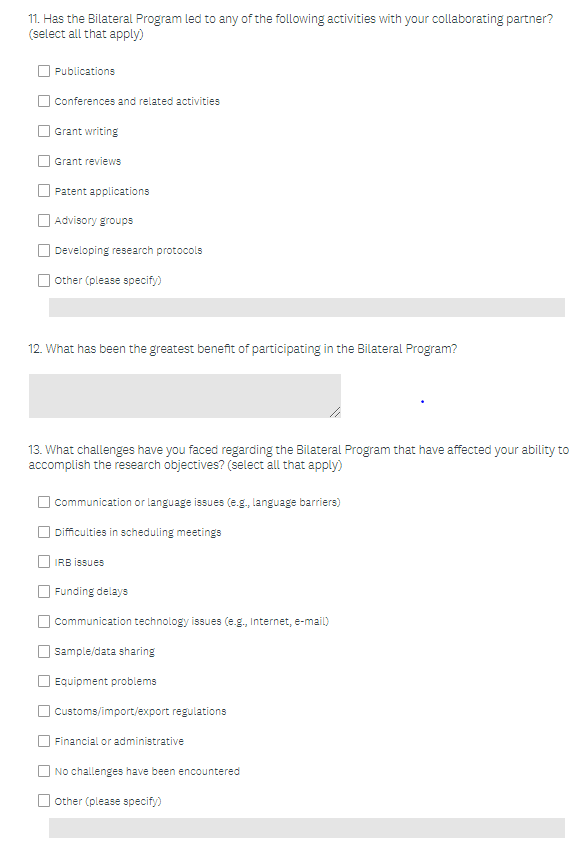Check the Equipment problems box

(44, 681)
